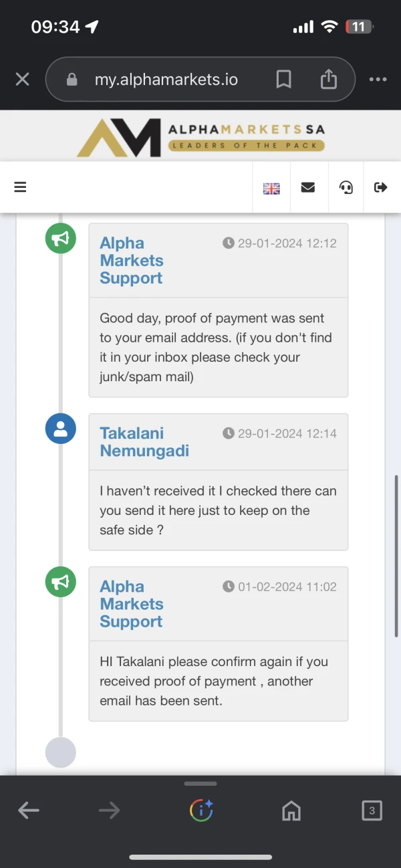Close the browser tab with X
The image size is (401, 868).
[x=22, y=80]
